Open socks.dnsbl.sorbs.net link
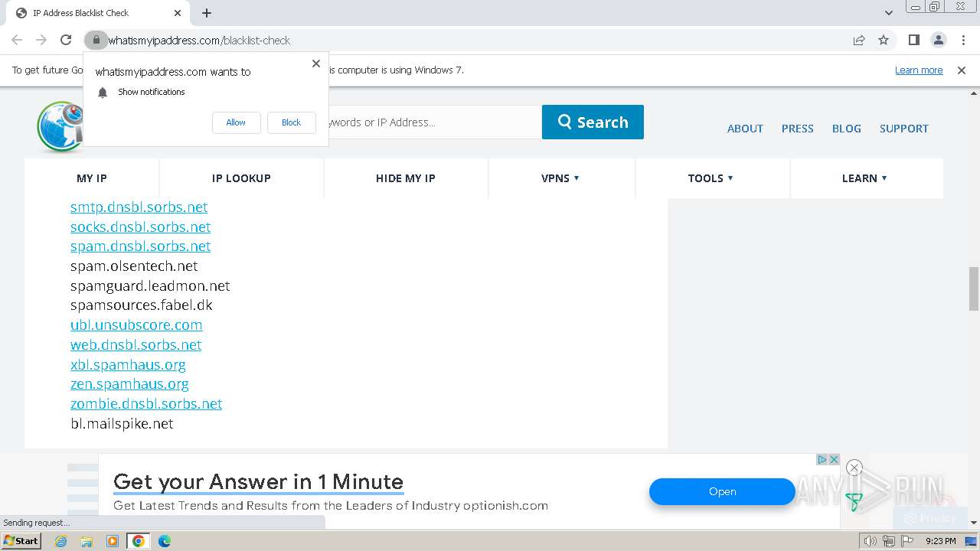The width and height of the screenshot is (980, 551). [140, 227]
